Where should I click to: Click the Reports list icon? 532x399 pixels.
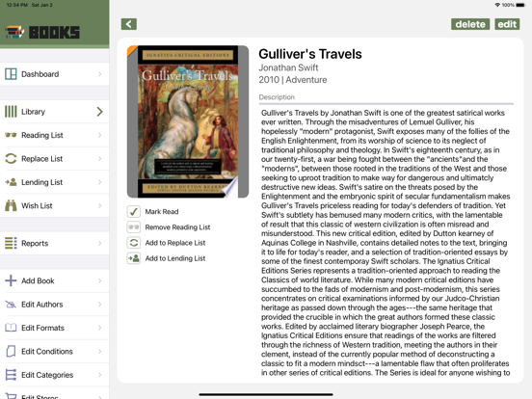(x=11, y=243)
